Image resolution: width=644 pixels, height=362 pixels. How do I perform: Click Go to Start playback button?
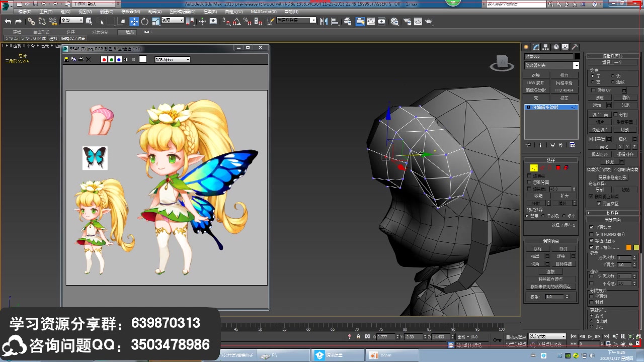[574, 336]
